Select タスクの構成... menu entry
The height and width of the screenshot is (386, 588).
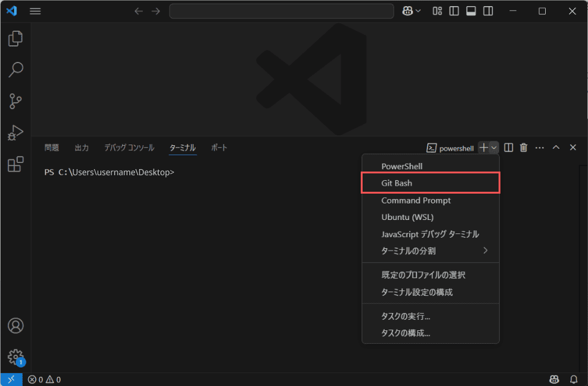click(x=431, y=333)
